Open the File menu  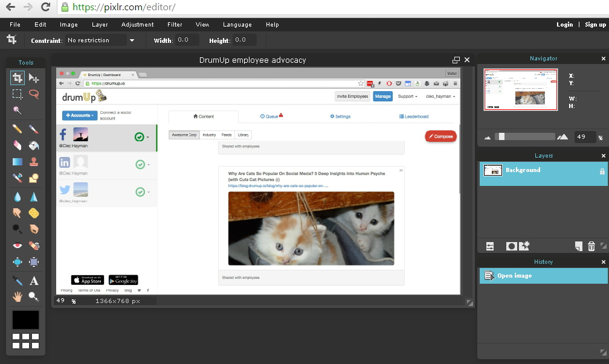click(15, 24)
